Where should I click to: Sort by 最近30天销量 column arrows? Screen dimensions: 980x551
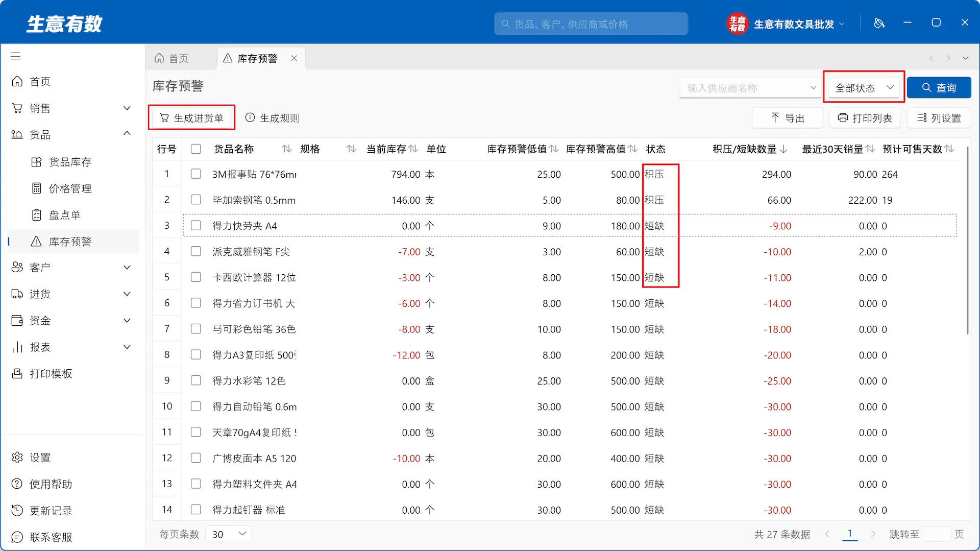(x=871, y=149)
